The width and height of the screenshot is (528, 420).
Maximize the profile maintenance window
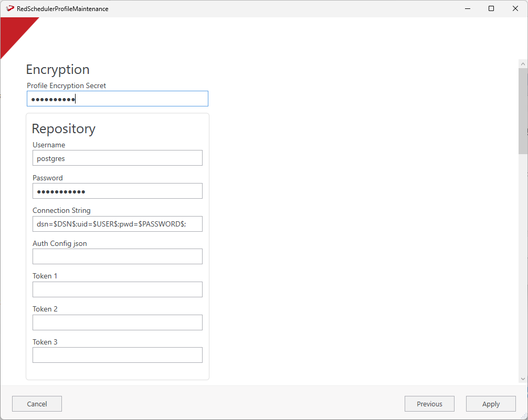491,8
